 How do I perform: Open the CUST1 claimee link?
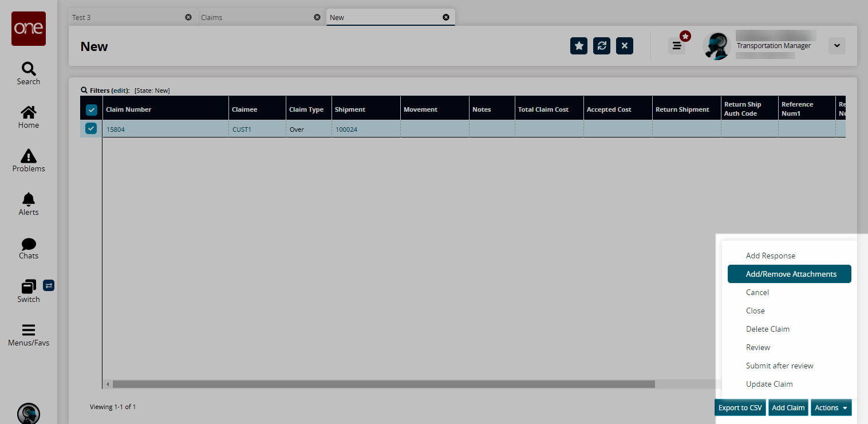coord(242,129)
